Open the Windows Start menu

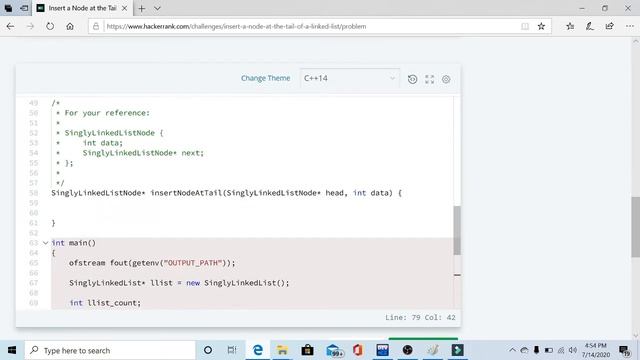(12, 350)
